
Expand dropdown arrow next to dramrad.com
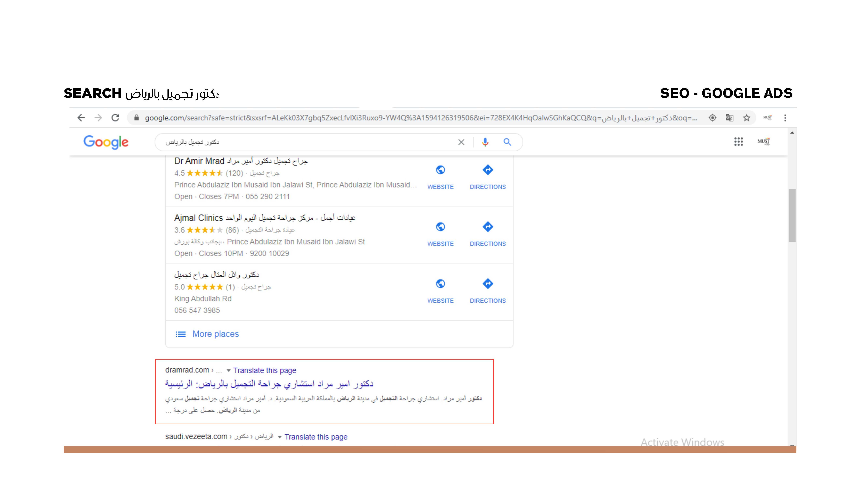pyautogui.click(x=229, y=370)
